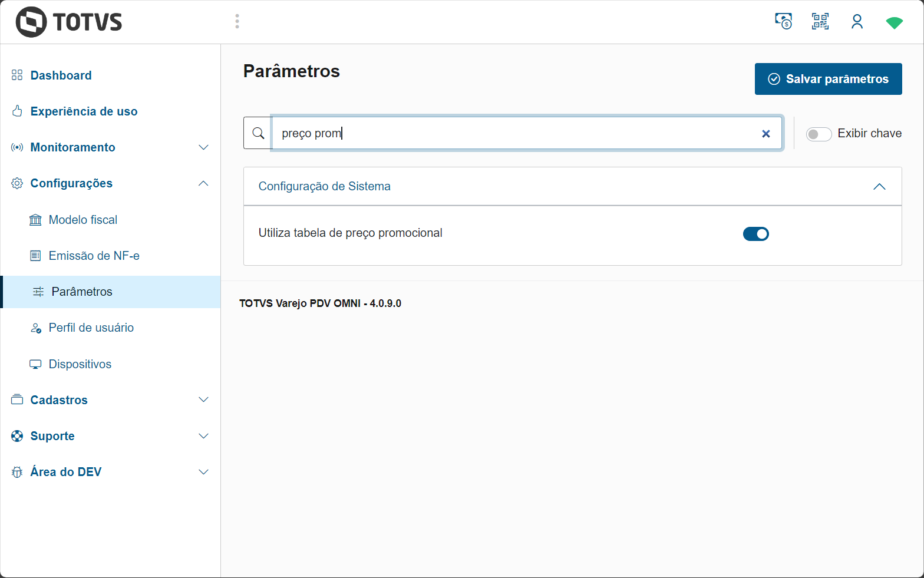Open the Dashboard page
This screenshot has width=924, height=578.
point(61,75)
